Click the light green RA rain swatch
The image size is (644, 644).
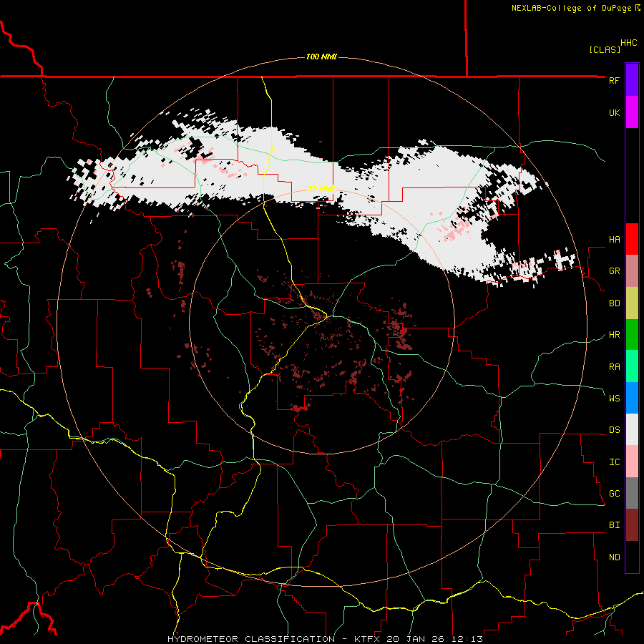click(632, 366)
